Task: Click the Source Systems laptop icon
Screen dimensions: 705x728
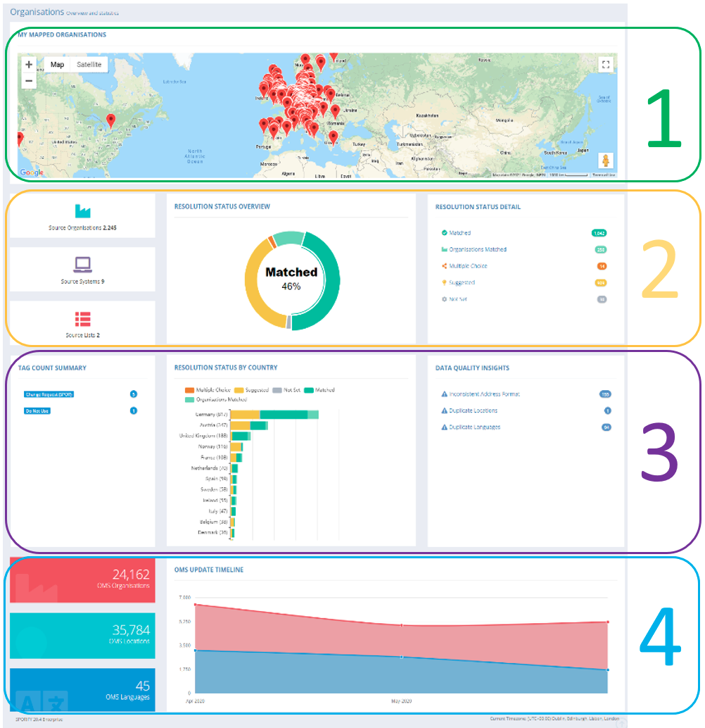Action: 83,265
